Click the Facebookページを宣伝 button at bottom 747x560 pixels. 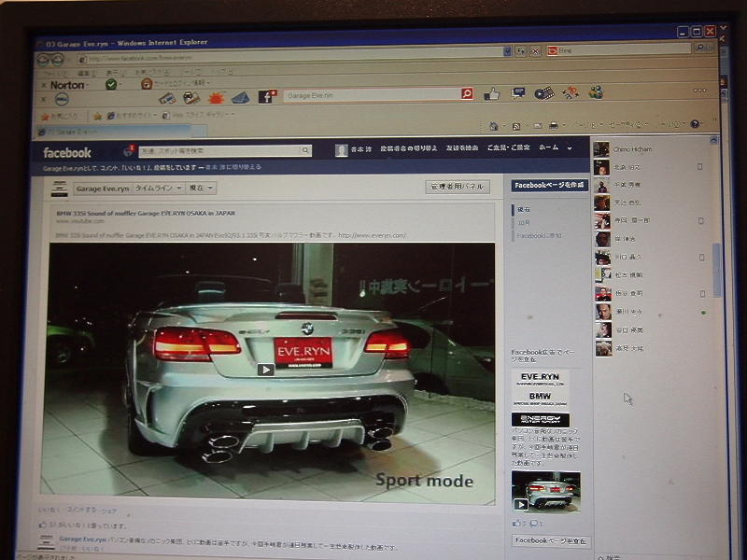551,541
